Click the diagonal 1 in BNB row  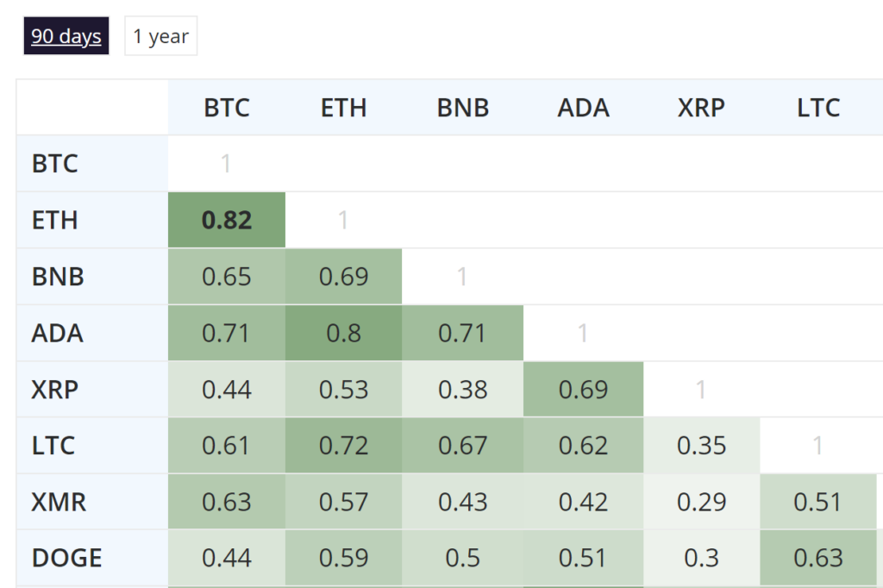click(463, 277)
